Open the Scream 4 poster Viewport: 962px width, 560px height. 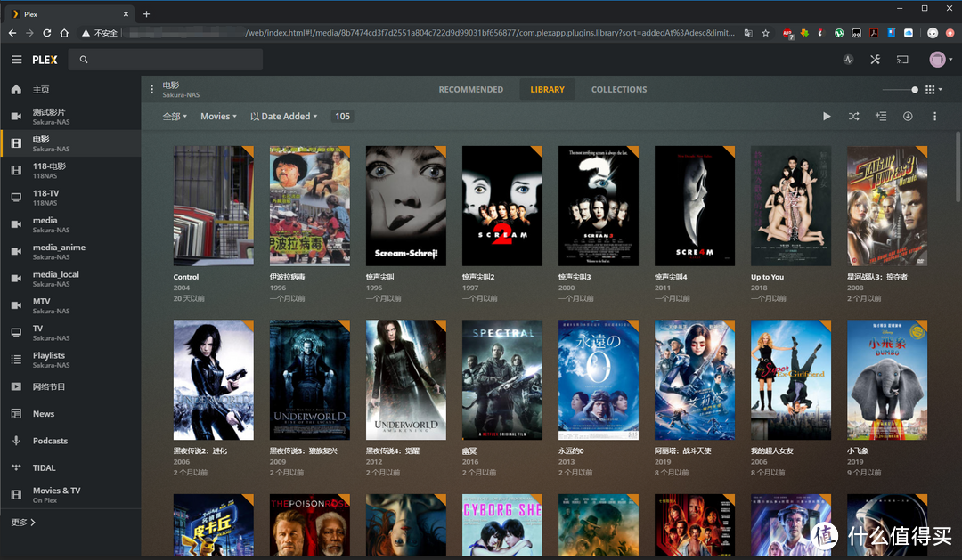[x=695, y=206]
